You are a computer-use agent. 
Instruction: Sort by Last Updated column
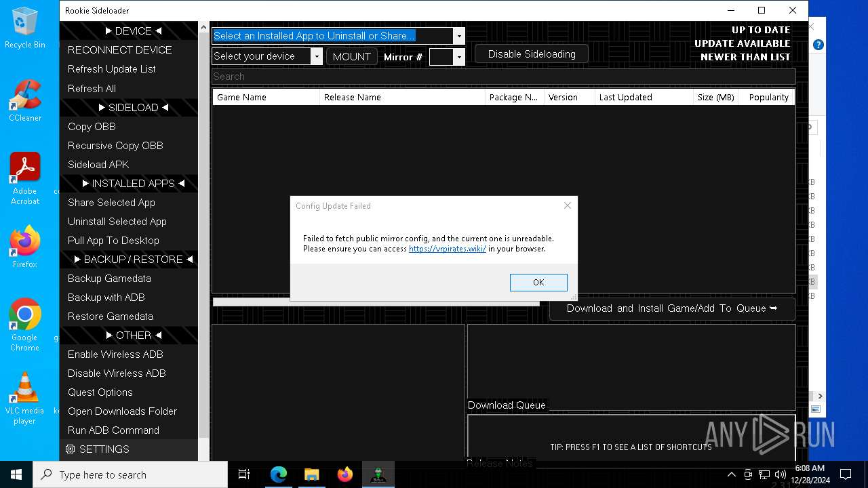click(644, 97)
